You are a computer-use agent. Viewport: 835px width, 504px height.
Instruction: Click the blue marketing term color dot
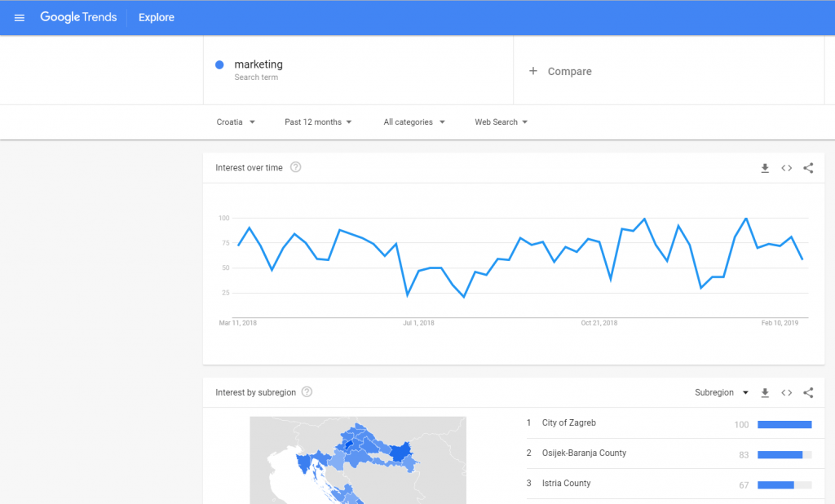coord(219,65)
